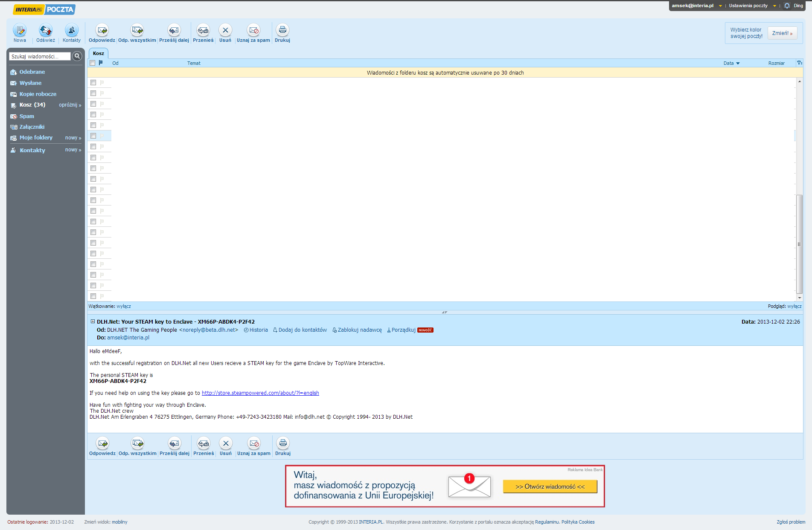This screenshot has height=530, width=812.
Task: Open the Odebrane inbox folder
Action: [x=32, y=72]
